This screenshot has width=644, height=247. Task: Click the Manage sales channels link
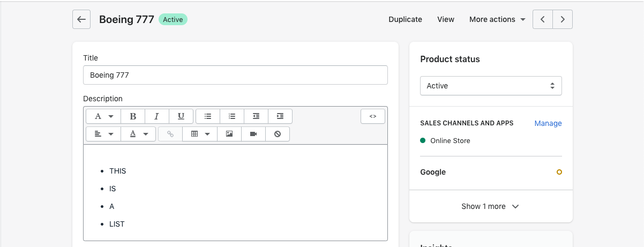tap(548, 123)
